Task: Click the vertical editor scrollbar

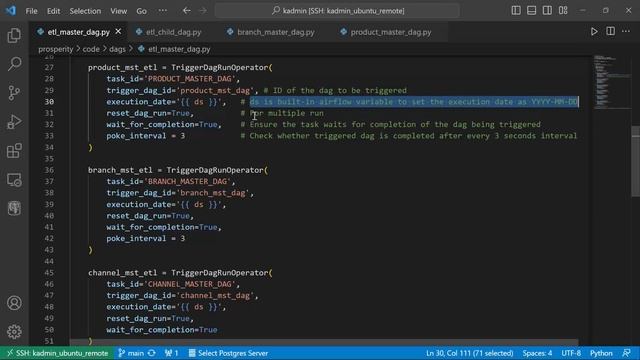Action: tap(636, 161)
